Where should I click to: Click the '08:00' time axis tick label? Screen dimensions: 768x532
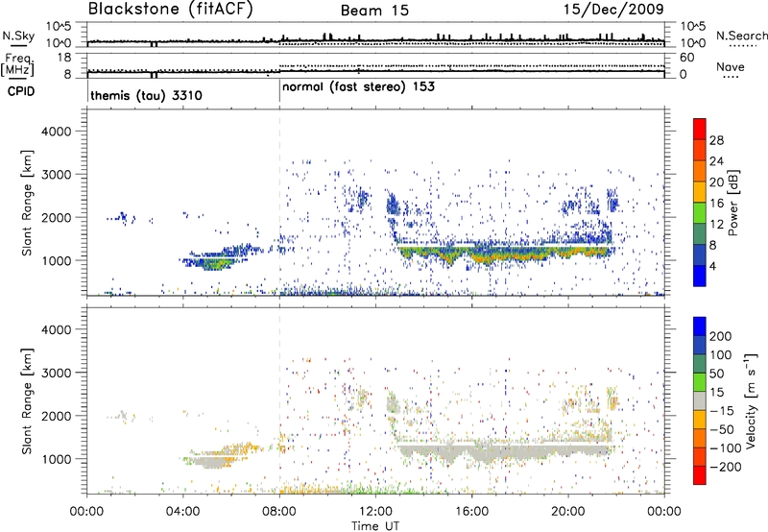pyautogui.click(x=279, y=512)
